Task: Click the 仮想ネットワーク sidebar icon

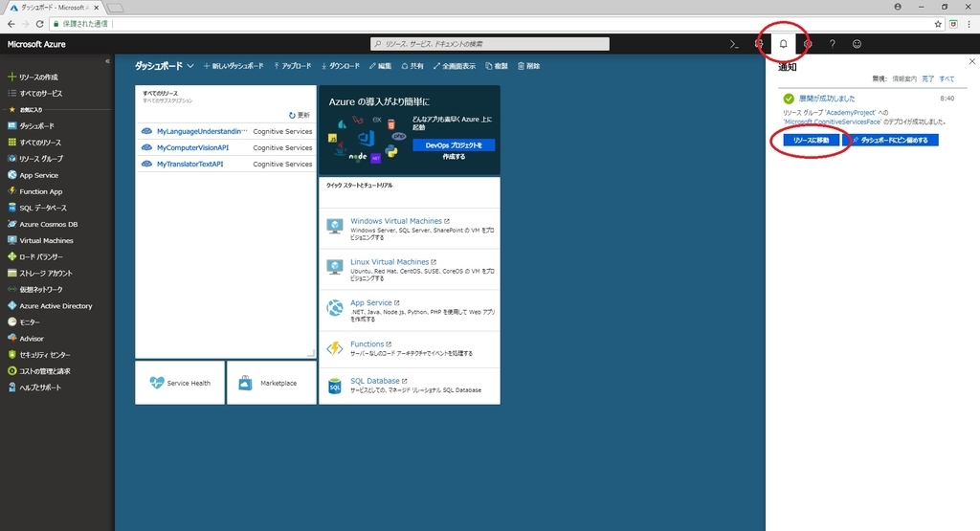Action: pos(11,289)
